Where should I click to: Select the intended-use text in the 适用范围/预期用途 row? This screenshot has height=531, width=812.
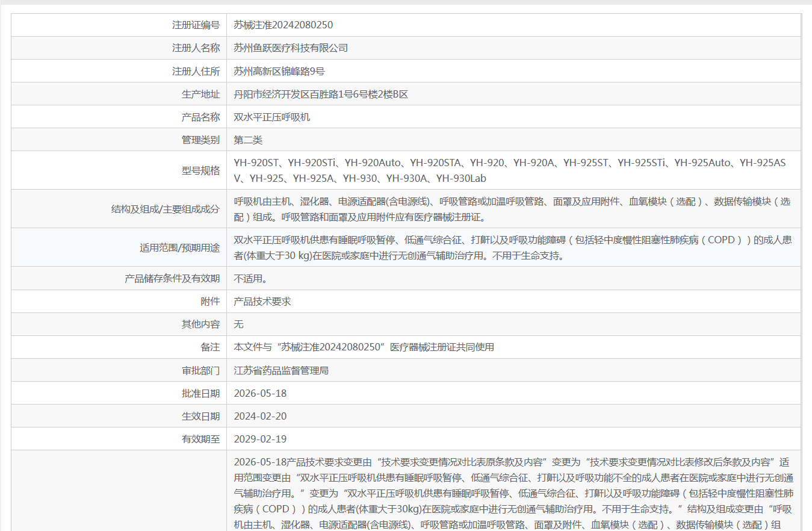(513, 247)
